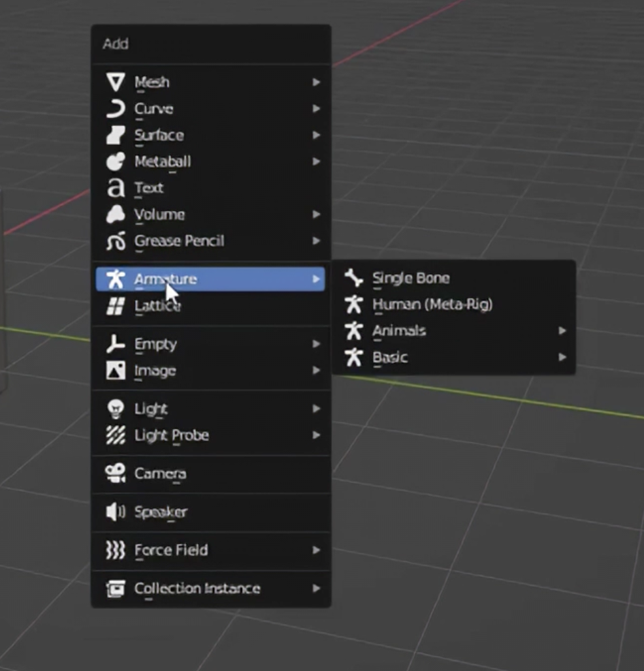Expand the Grease Pencil submenu arrow
The width and height of the screenshot is (644, 671).
(316, 241)
